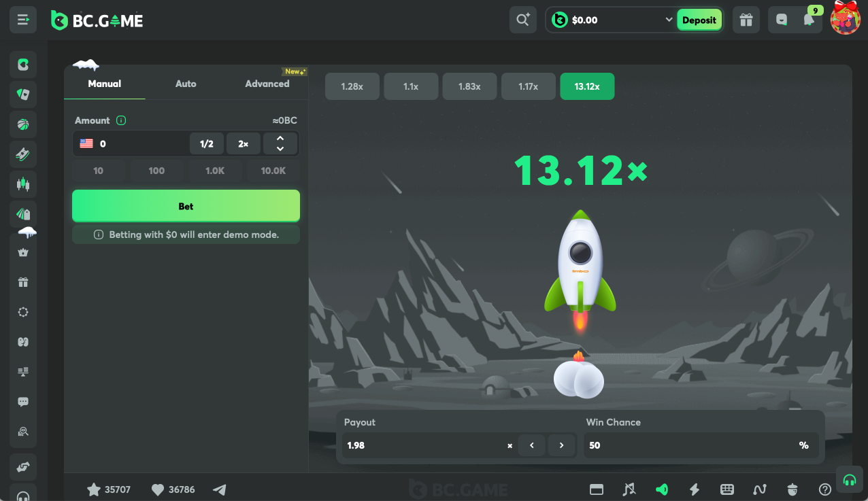Click the $0.00 balance text
868x501 pixels.
pyautogui.click(x=584, y=20)
